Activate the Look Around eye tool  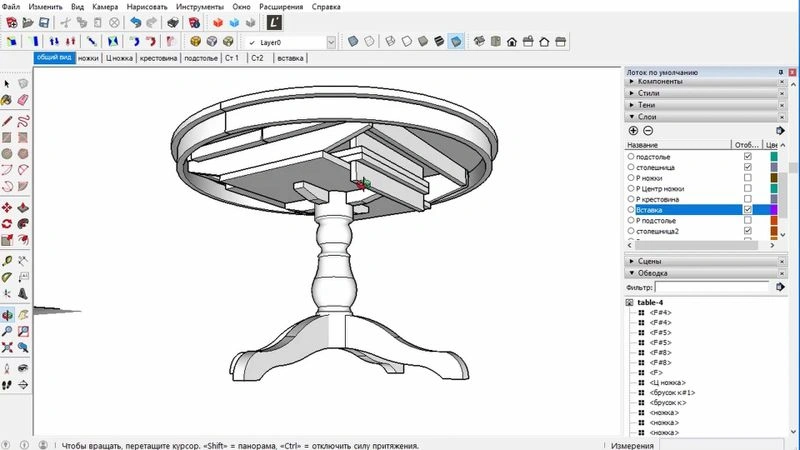(x=23, y=368)
